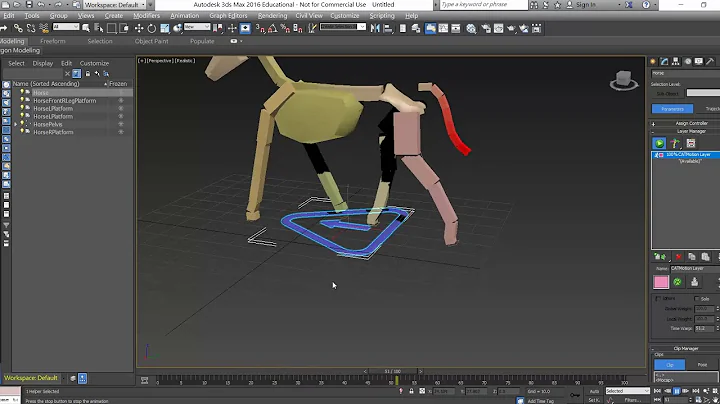Toggle frozen state for HorseRPlatform row
The width and height of the screenshot is (720, 404).
click(x=121, y=132)
